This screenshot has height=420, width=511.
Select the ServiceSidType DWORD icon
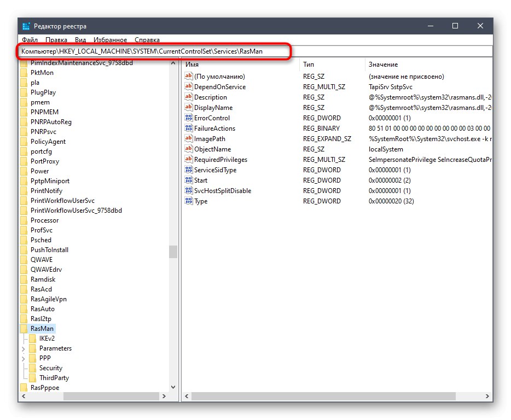(188, 170)
